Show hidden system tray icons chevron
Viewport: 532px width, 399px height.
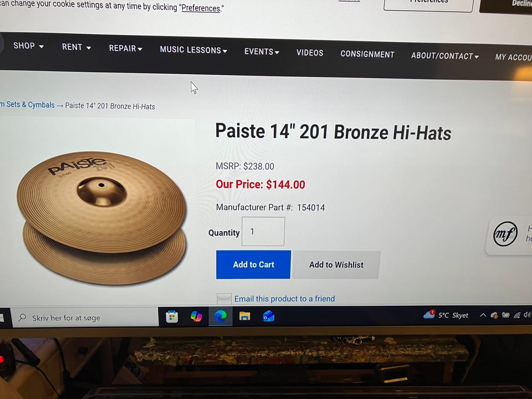483,315
